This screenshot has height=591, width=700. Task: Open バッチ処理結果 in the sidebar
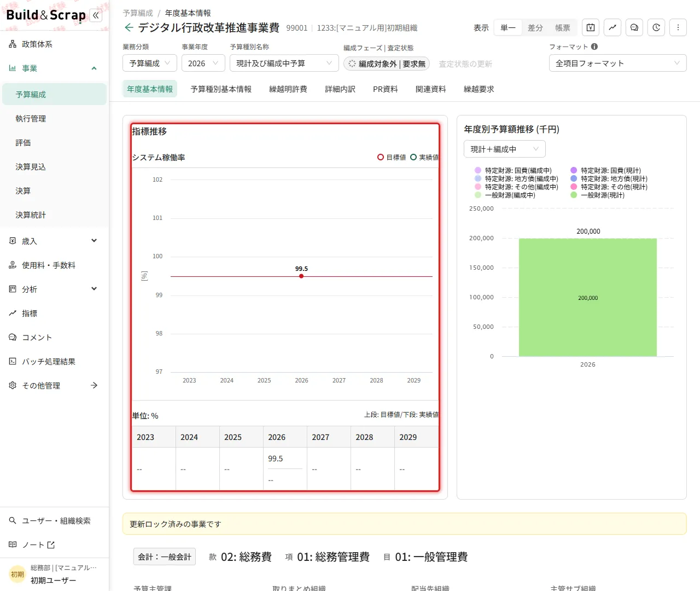(x=54, y=362)
